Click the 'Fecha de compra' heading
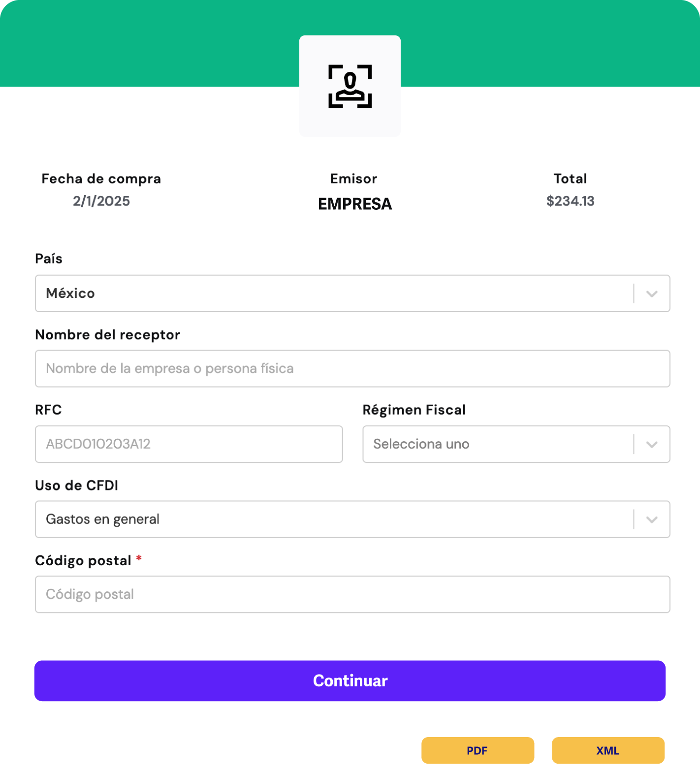Viewport: 700px width, 775px height. (x=101, y=179)
